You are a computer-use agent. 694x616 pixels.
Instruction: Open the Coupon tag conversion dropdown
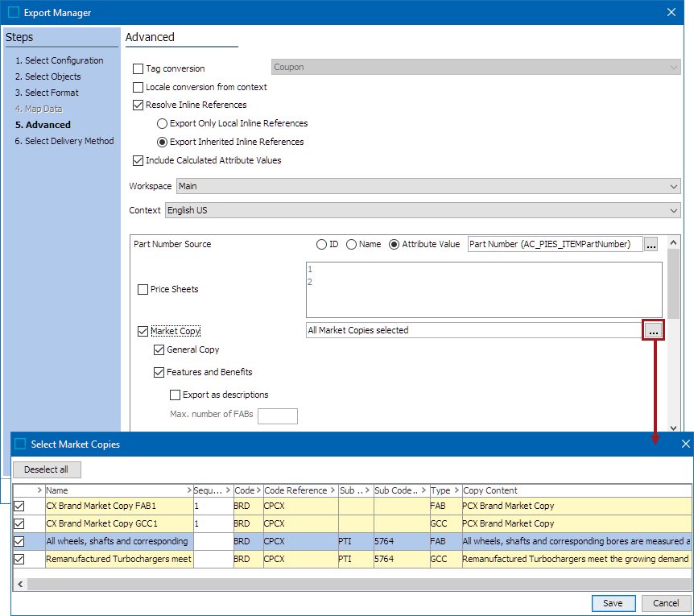point(674,68)
